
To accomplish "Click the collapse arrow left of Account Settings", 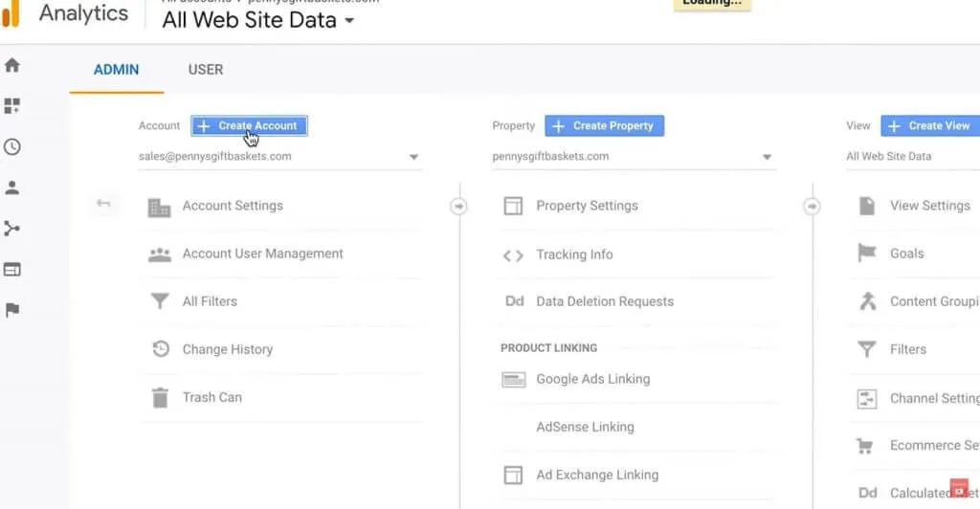I will click(x=103, y=204).
